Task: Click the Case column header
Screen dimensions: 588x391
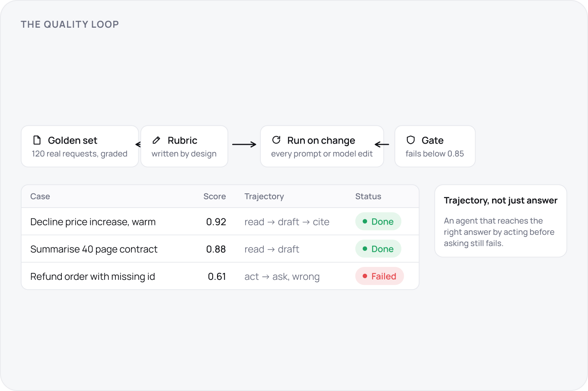Action: [40, 196]
